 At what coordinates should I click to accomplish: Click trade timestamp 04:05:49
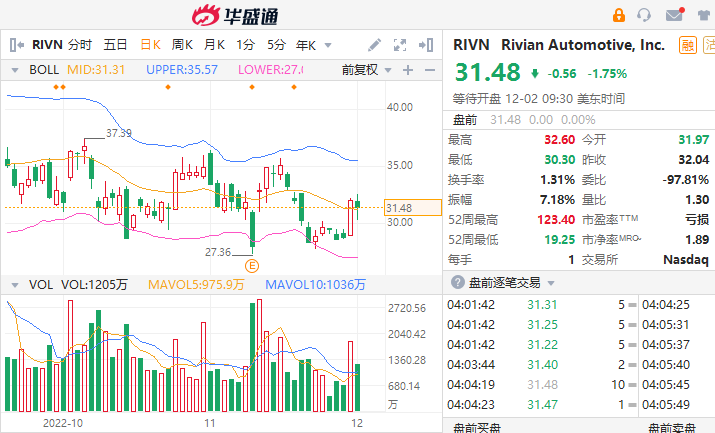[666, 405]
